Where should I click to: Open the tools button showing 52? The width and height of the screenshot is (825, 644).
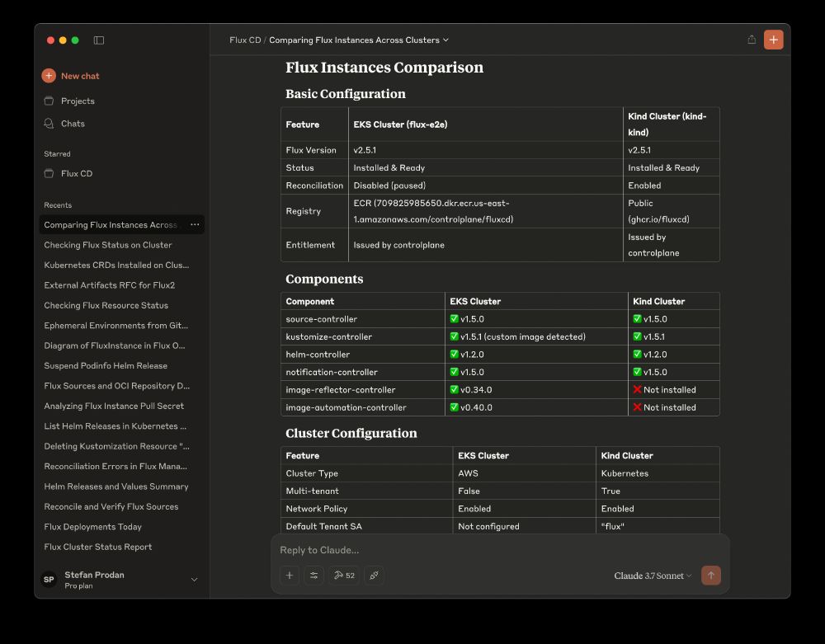[344, 575]
